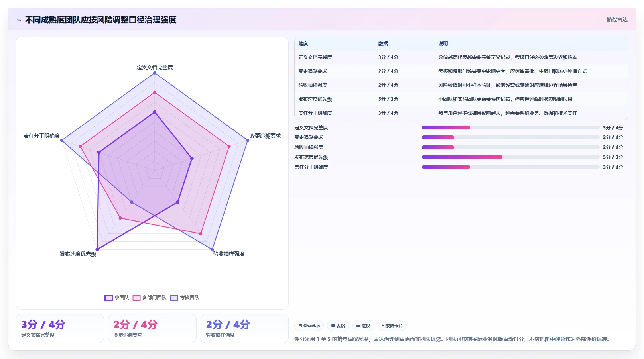Toggle the 多部门团队 legend series
This screenshot has height=359, width=644.
[149, 298]
